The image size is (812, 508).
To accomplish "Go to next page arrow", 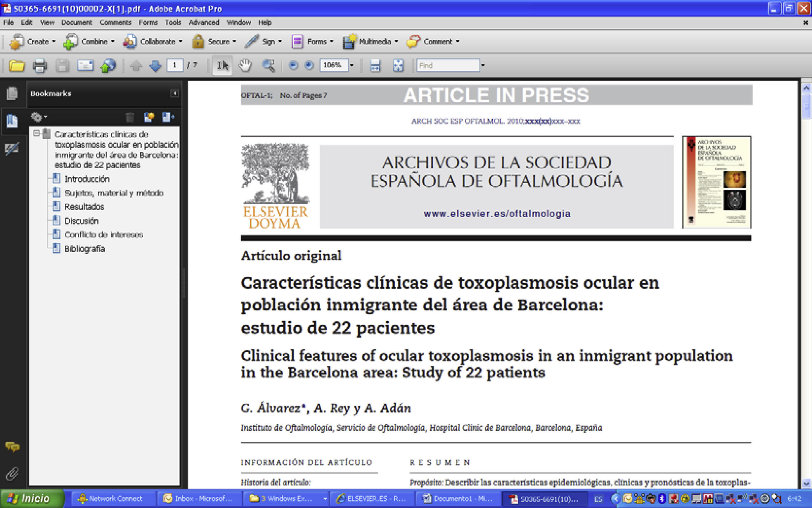I will point(155,65).
